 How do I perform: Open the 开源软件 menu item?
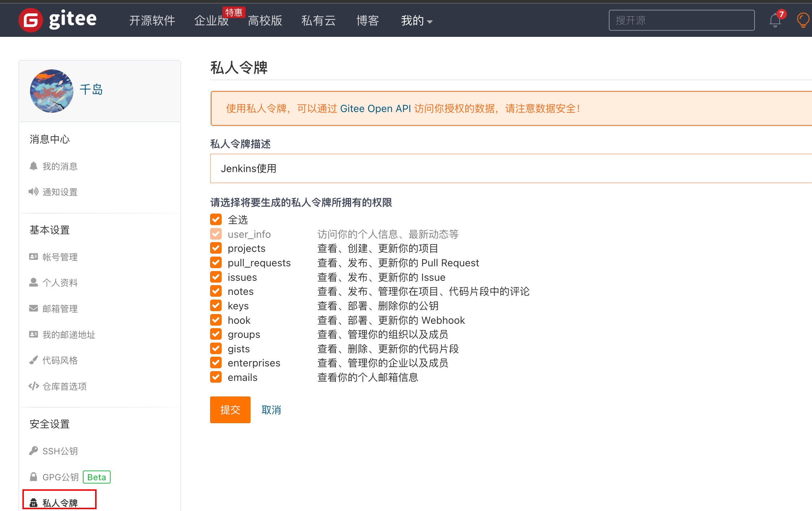click(x=152, y=21)
